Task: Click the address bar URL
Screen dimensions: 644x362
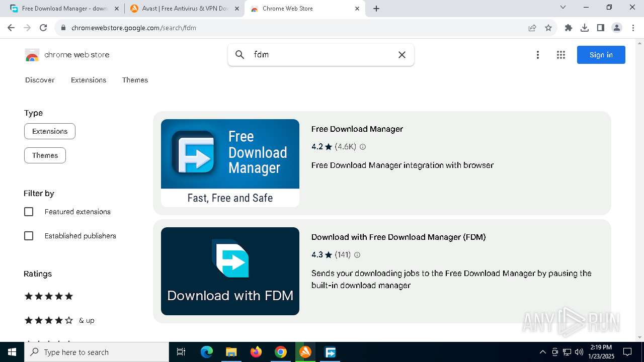Action: click(134, 28)
